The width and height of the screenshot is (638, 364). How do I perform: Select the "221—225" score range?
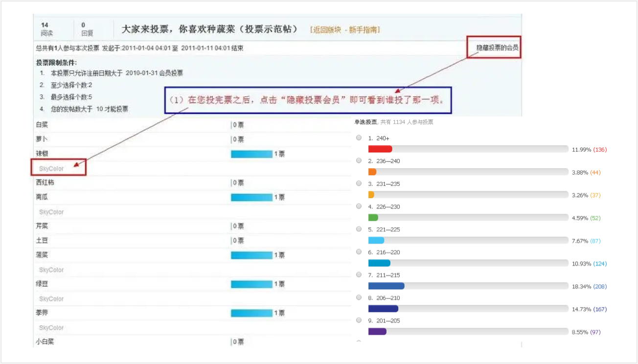[x=359, y=229]
